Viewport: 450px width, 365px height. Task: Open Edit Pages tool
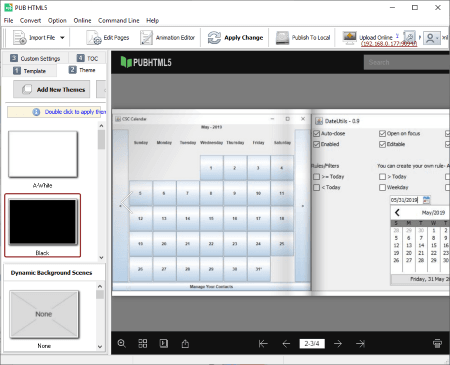coord(108,38)
